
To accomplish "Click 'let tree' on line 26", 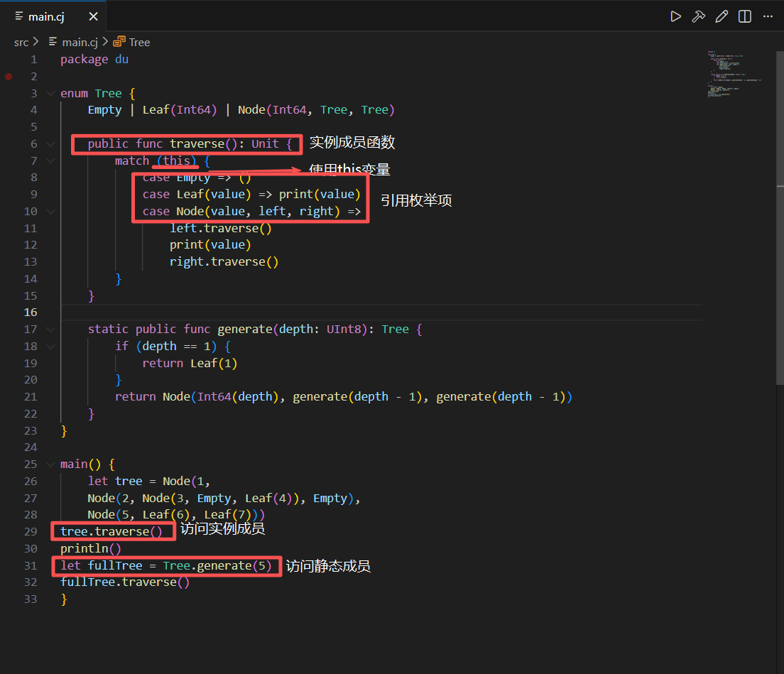I will pyautogui.click(x=115, y=482).
